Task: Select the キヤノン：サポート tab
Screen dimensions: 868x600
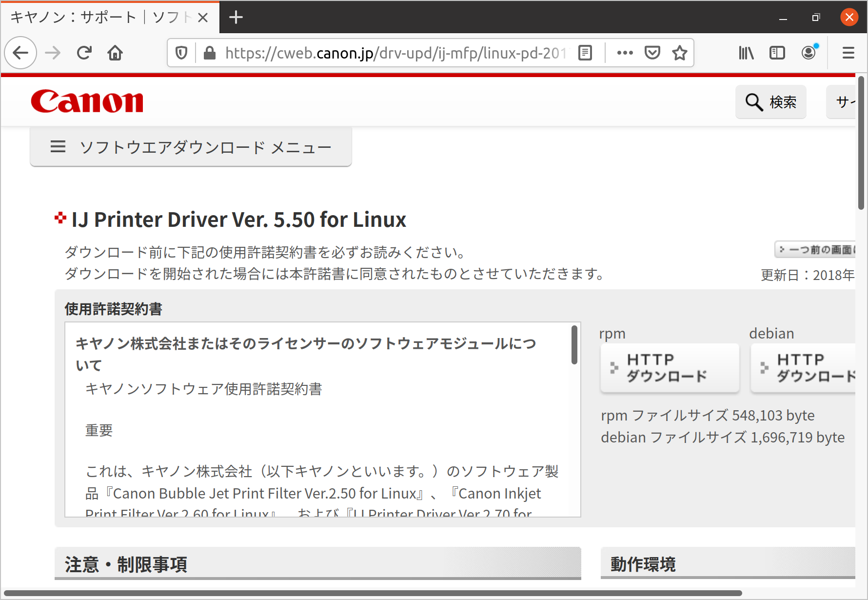Action: coord(110,18)
